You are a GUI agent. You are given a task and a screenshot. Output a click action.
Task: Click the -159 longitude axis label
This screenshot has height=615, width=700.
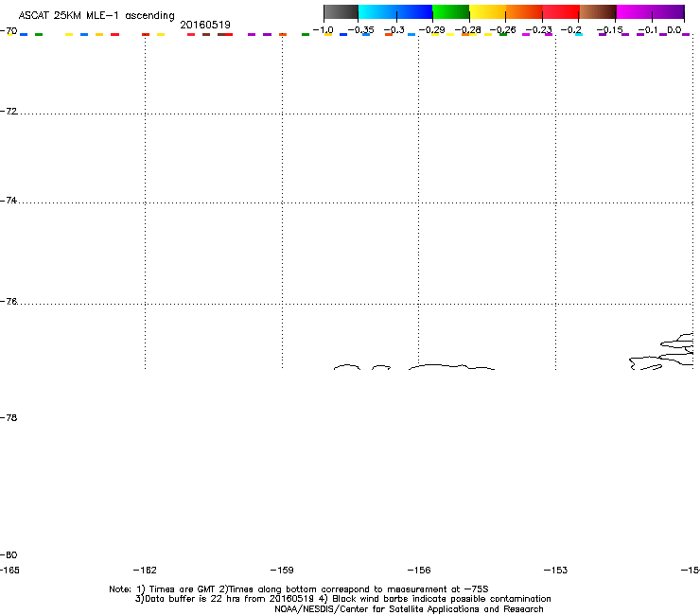pos(282,570)
